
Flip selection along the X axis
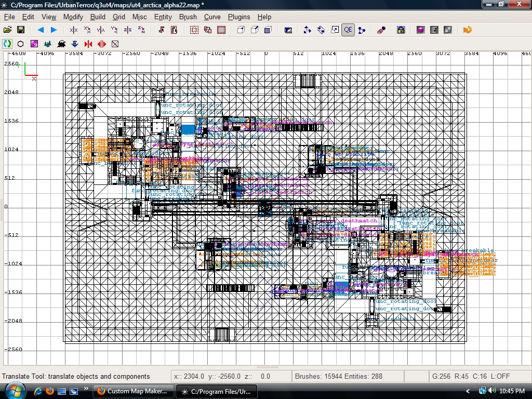coord(74,30)
